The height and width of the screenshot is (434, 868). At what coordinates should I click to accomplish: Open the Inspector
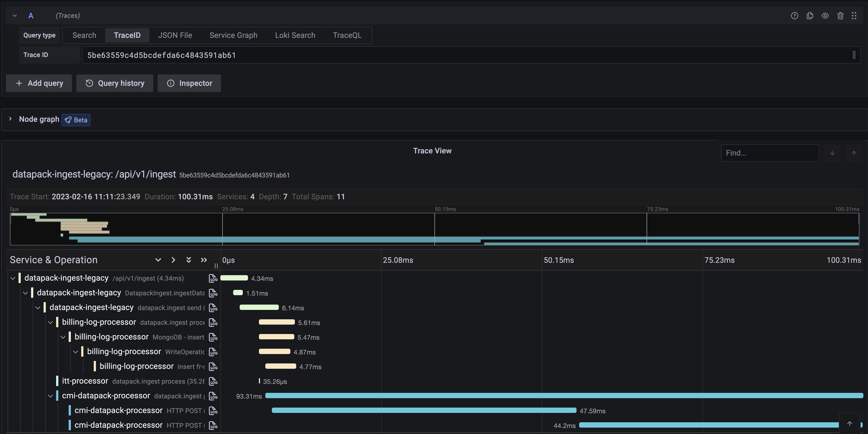(189, 83)
